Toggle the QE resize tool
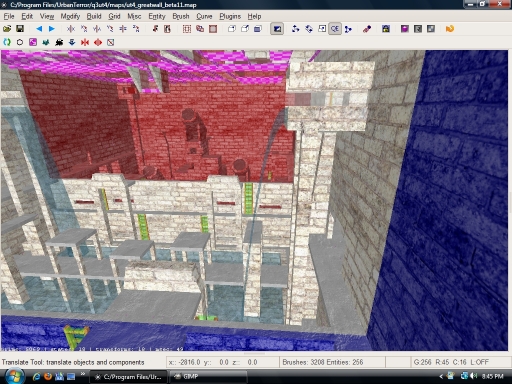This screenshot has height=384, width=512. point(335,29)
